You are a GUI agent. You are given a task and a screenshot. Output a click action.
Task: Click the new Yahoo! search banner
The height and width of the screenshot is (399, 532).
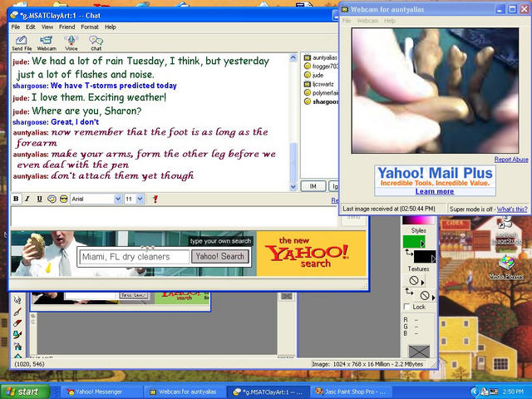[311, 254]
